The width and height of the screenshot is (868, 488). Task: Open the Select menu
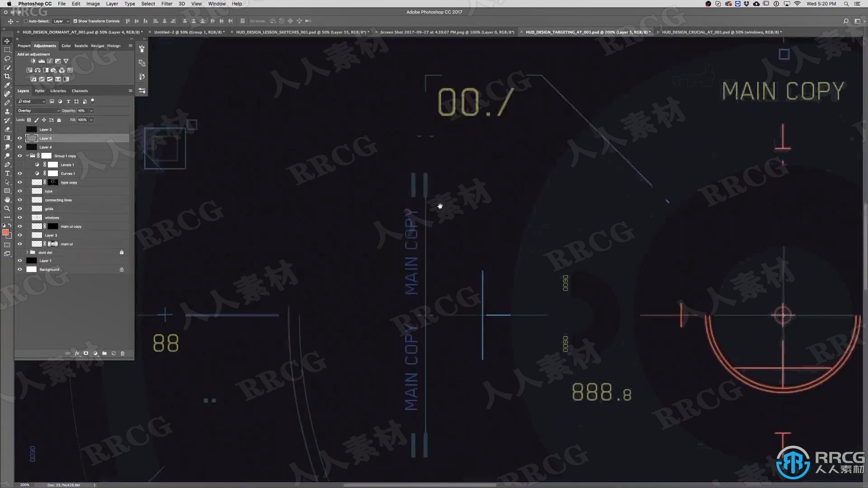148,4
